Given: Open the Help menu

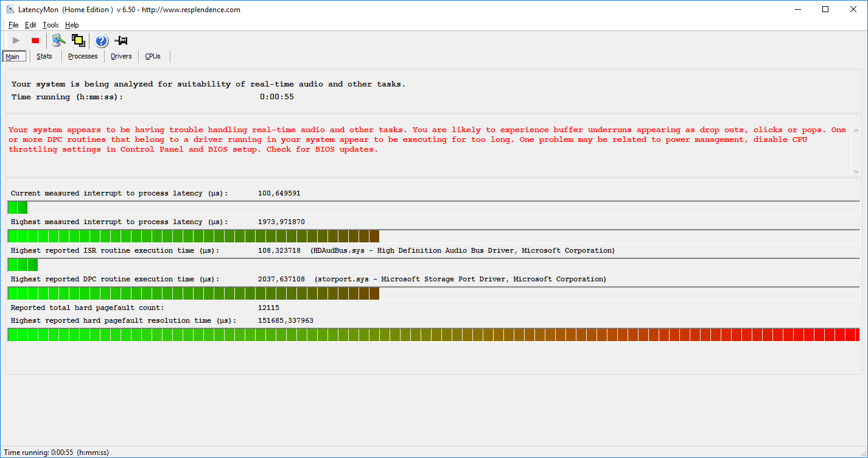Looking at the screenshot, I should 72,25.
